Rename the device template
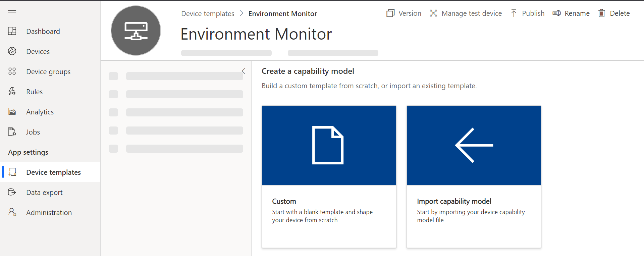The image size is (644, 256). click(x=571, y=13)
